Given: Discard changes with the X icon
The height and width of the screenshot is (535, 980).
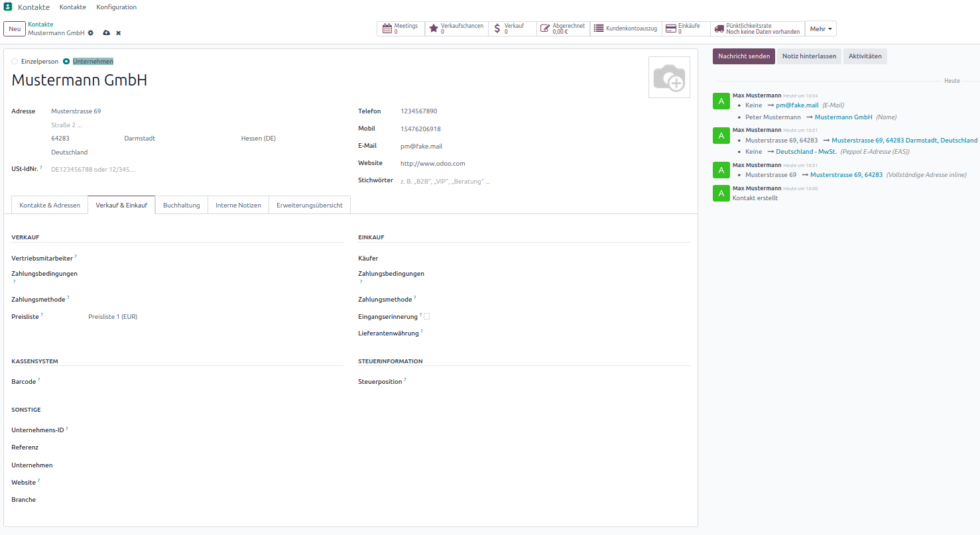Looking at the screenshot, I should point(119,32).
